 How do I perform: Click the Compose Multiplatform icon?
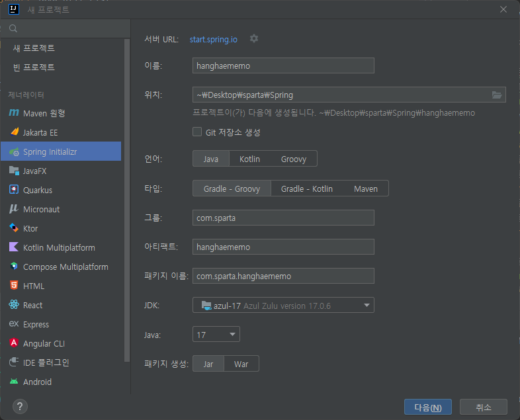click(x=14, y=266)
